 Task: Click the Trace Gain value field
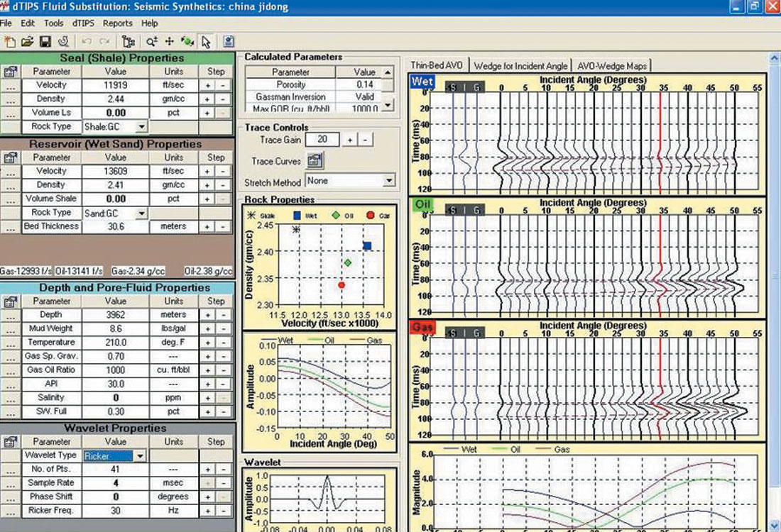[x=322, y=140]
